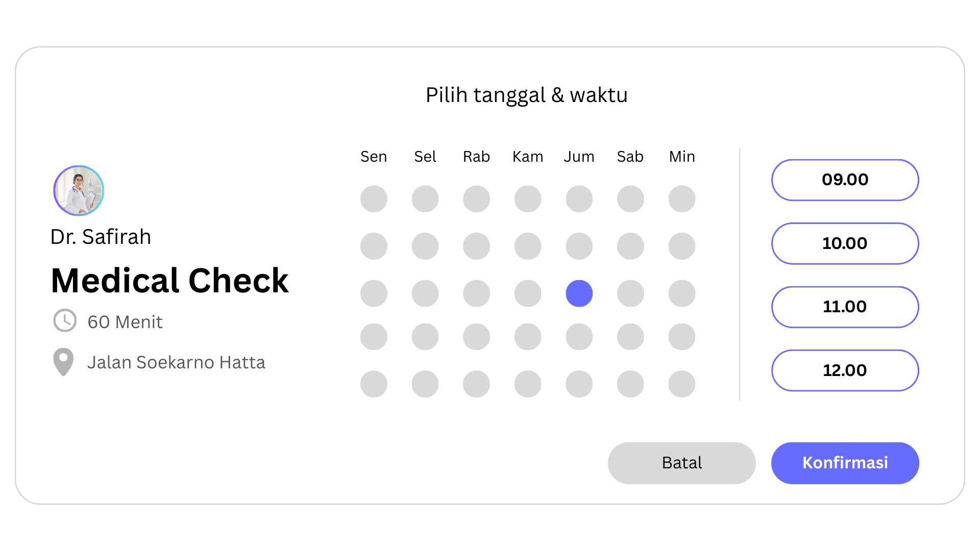Click the Sen weekday header
This screenshot has height=551, width=980.
tap(374, 157)
